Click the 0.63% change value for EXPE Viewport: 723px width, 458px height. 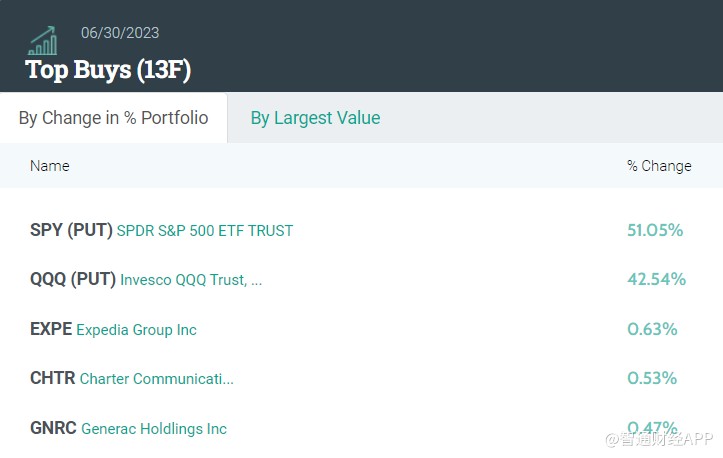652,329
